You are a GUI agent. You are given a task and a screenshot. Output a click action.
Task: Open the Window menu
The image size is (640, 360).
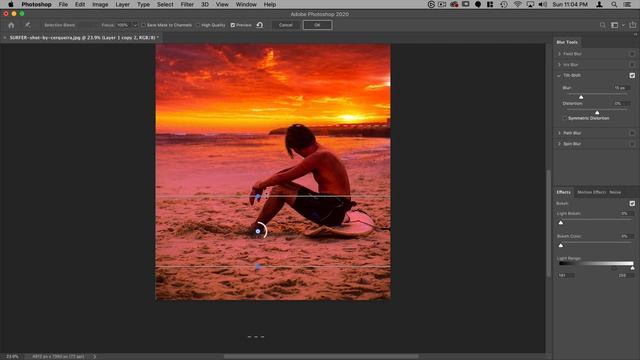pos(246,4)
